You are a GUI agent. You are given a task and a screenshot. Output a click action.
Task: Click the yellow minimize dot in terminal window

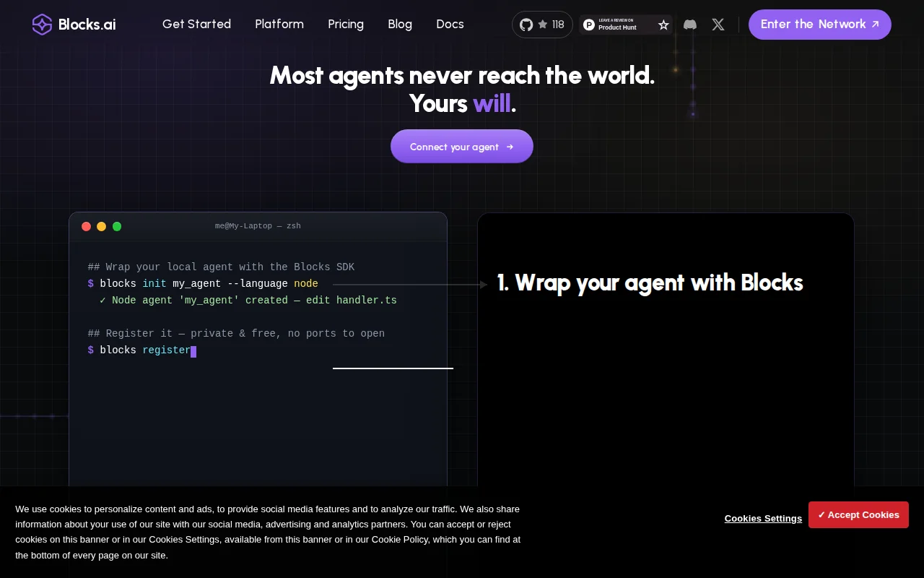click(x=102, y=226)
